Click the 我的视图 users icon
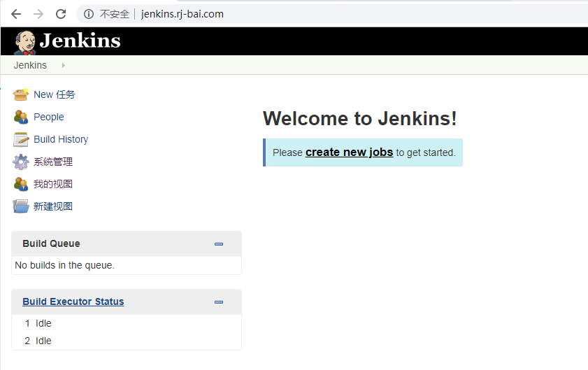 tap(20, 184)
